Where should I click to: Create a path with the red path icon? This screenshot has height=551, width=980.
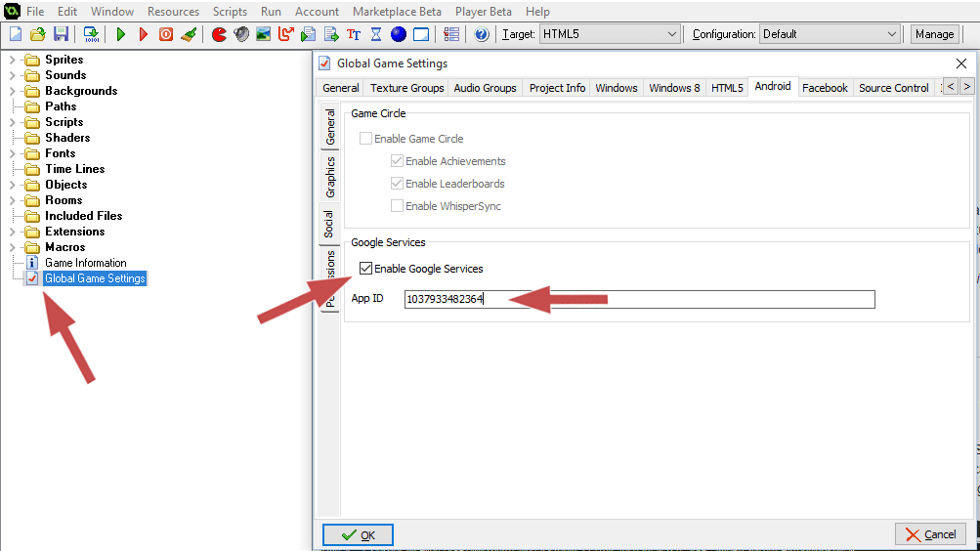click(x=285, y=34)
